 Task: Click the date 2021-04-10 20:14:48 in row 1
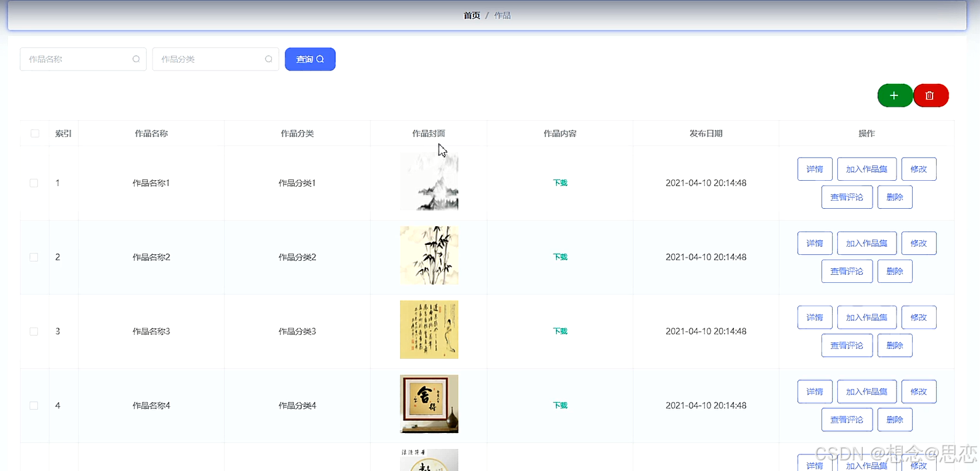(706, 183)
